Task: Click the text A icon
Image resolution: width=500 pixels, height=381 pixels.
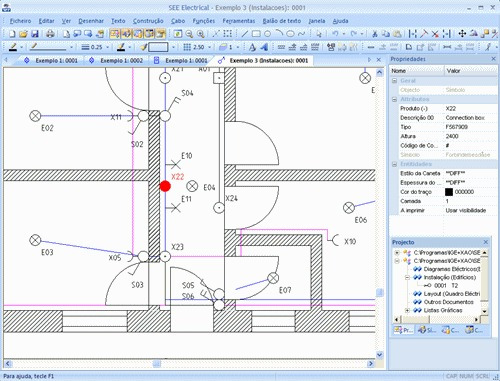Action: click(x=252, y=47)
